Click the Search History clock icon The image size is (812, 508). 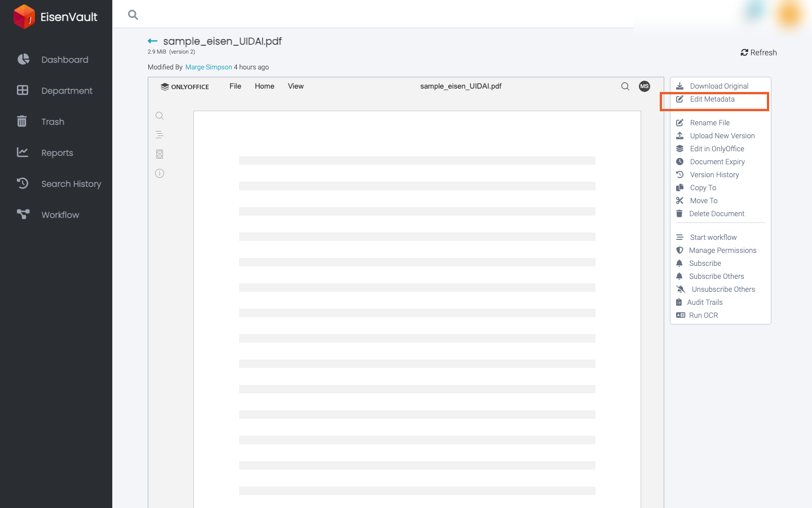click(23, 183)
